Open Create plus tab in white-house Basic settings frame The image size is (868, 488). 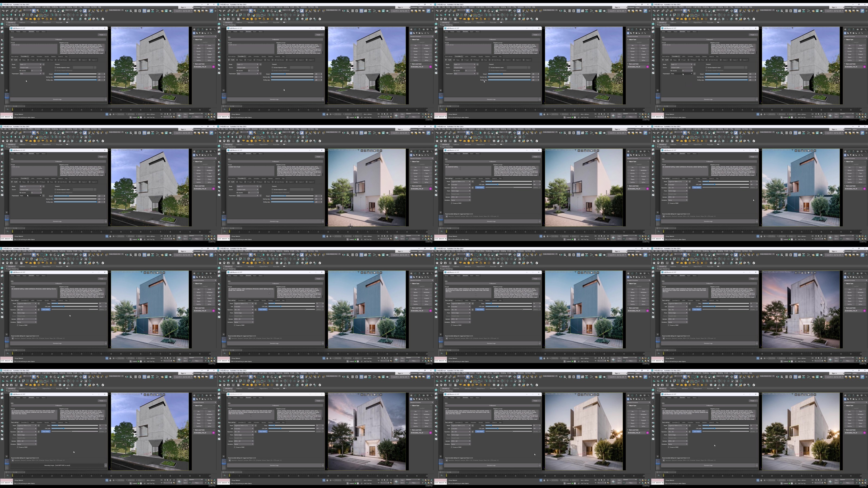click(x=628, y=152)
